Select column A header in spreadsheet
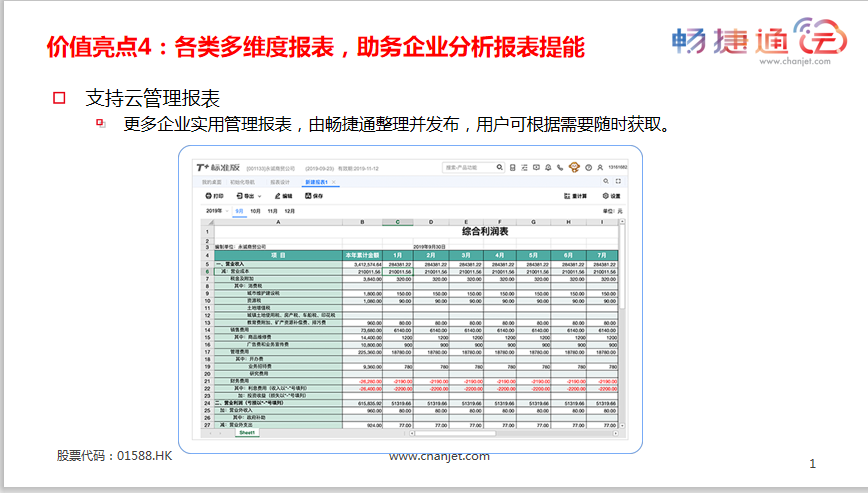 (x=278, y=222)
